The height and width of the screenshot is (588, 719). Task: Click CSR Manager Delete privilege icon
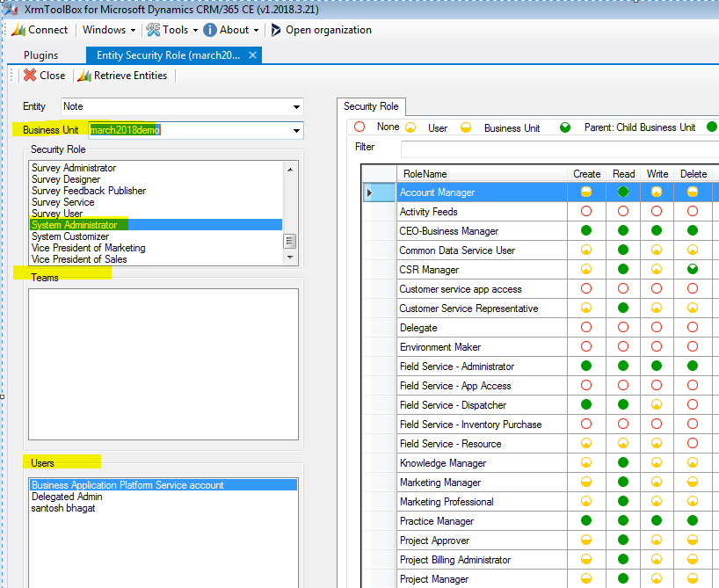click(693, 269)
